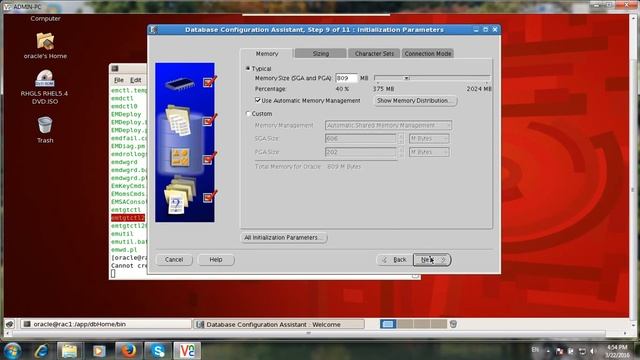Open the Windows Start orb
Viewport: 640px width, 360px height.
[x=13, y=351]
